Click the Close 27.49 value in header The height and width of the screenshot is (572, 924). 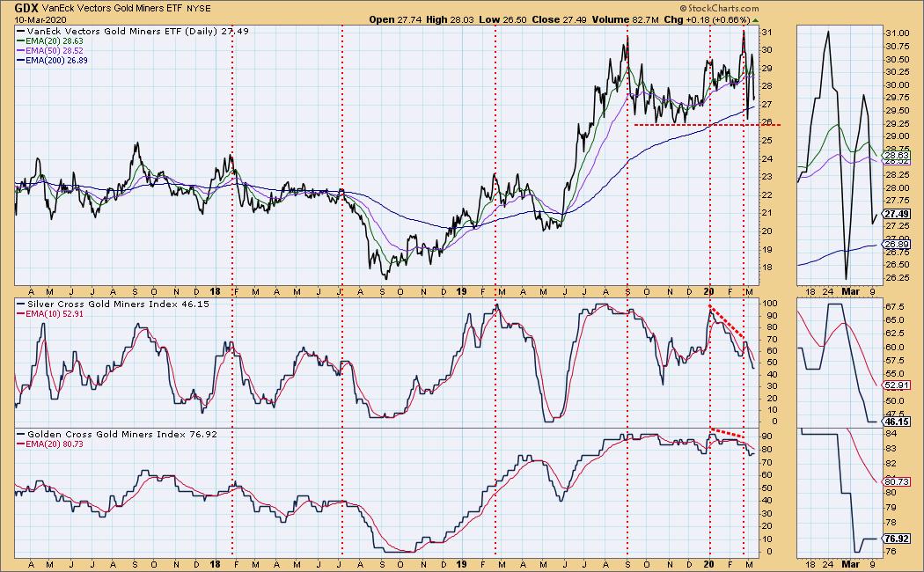pos(560,19)
